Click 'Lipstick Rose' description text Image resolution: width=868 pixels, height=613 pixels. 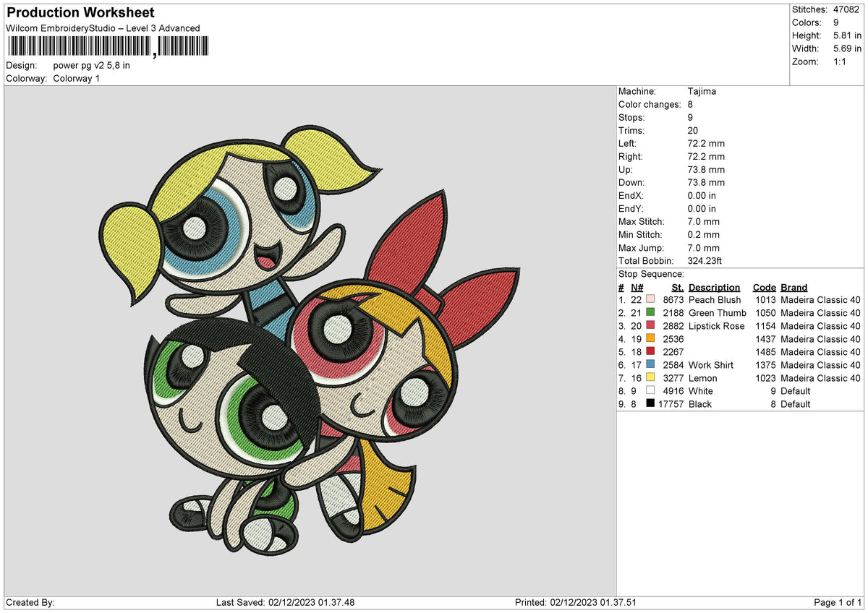coord(717,326)
